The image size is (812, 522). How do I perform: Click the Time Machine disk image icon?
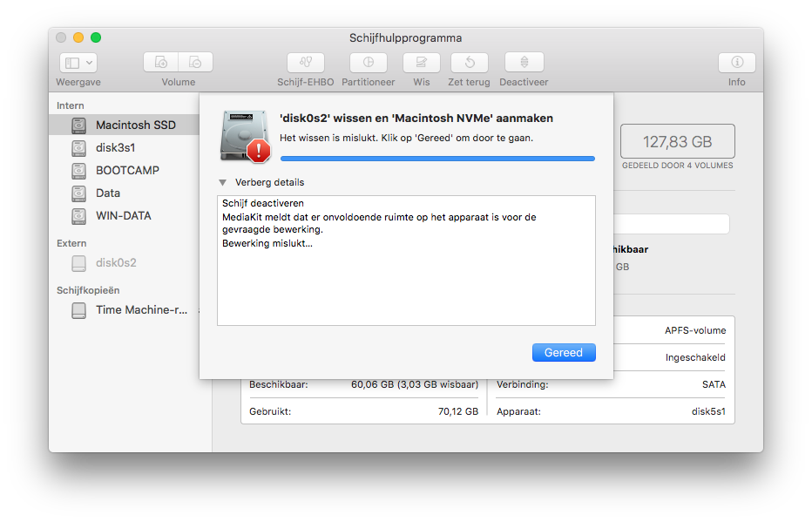[x=78, y=310]
